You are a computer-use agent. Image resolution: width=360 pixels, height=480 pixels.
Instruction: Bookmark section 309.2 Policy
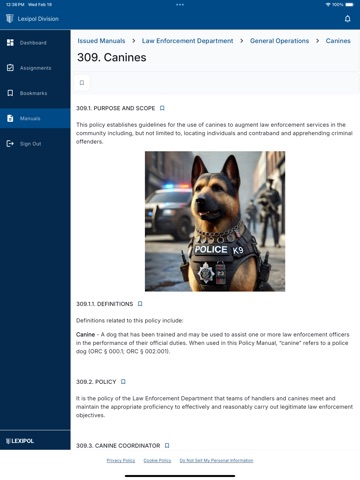(123, 382)
